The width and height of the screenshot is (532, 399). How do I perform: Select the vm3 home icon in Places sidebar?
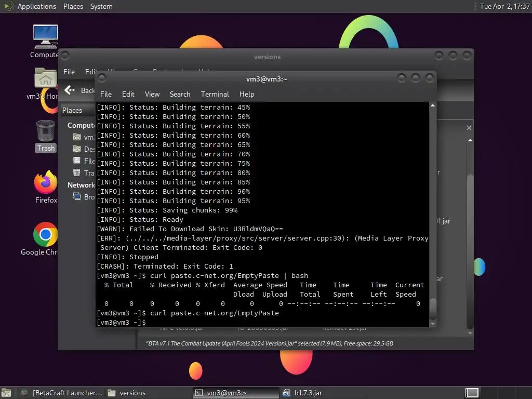77,137
